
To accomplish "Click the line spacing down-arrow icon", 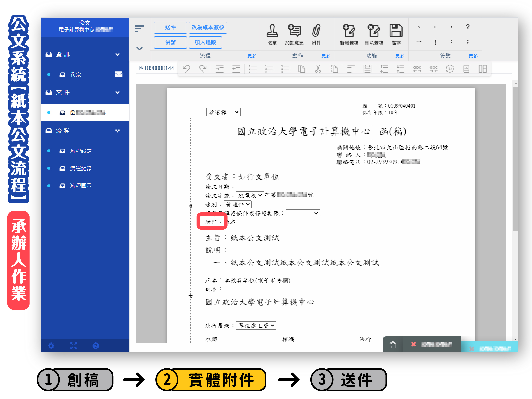I will [400, 69].
